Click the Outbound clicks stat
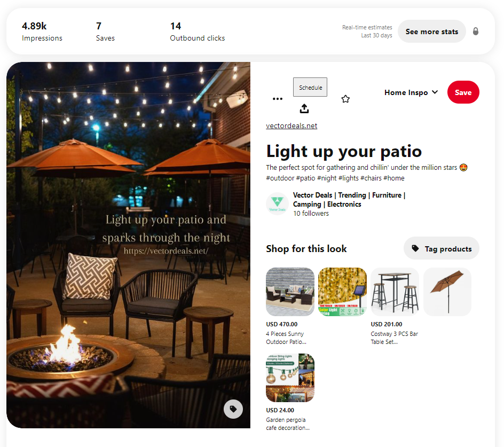The width and height of the screenshot is (504, 447). (198, 32)
